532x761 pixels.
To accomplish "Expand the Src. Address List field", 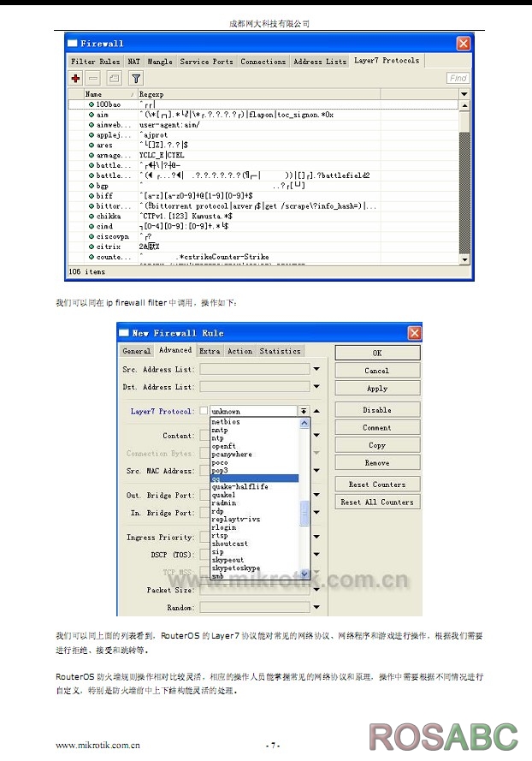I will point(316,369).
